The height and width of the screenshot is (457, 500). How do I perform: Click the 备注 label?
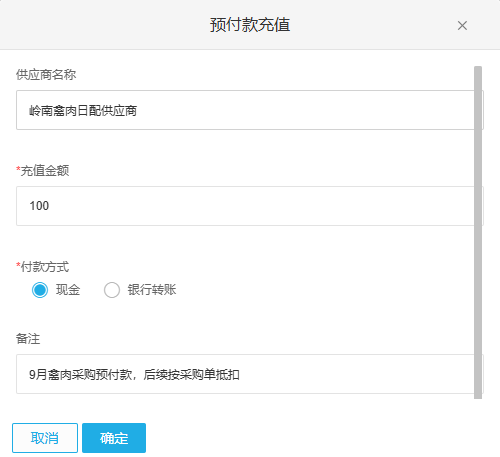(x=28, y=339)
